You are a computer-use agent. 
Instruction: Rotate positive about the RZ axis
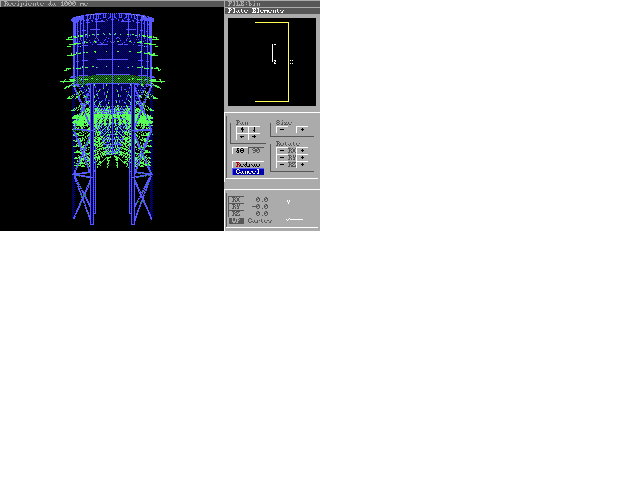[303, 164]
